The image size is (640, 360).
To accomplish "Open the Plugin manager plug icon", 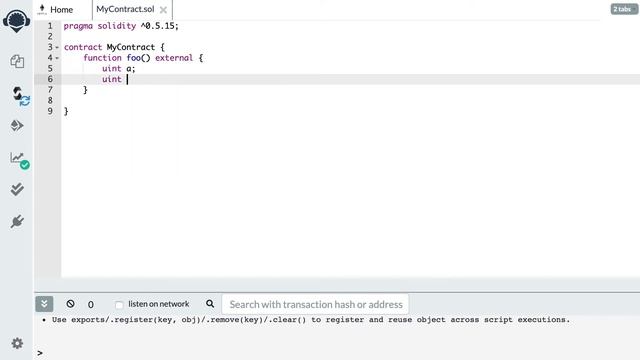I will click(x=17, y=221).
